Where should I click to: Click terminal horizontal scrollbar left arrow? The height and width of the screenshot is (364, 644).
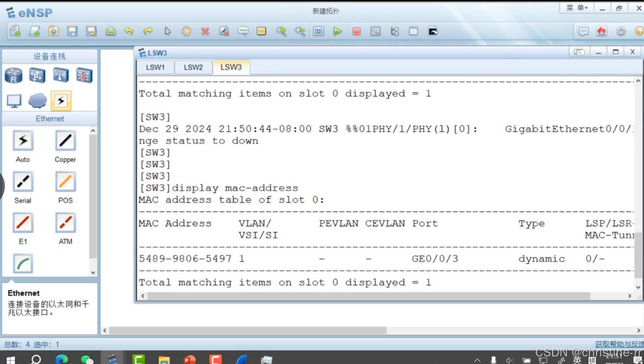(x=143, y=296)
